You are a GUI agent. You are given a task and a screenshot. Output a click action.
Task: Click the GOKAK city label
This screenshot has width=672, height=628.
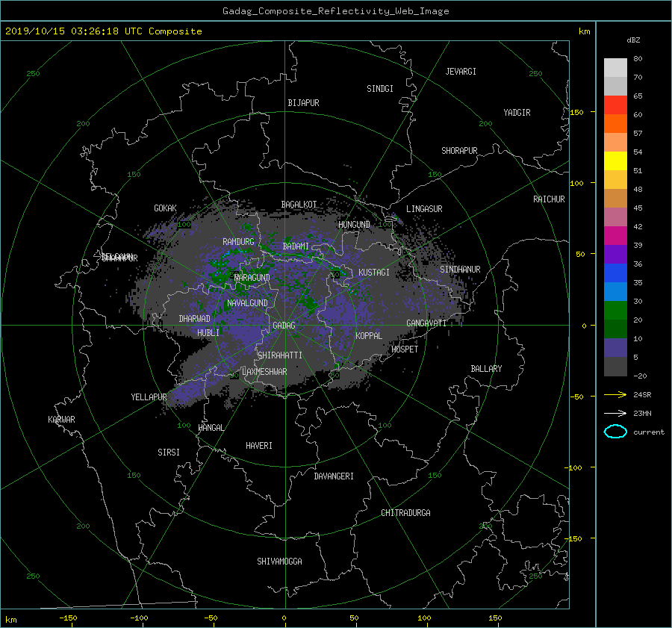165,208
